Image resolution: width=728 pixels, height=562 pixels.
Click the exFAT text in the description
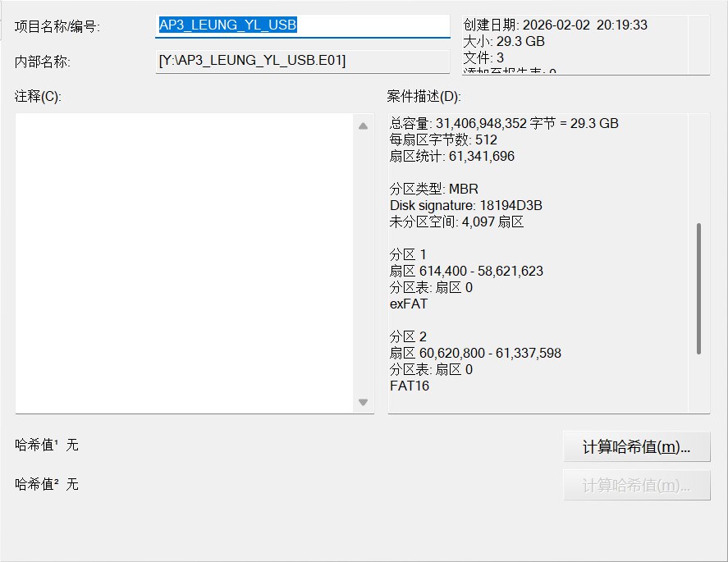tap(409, 304)
